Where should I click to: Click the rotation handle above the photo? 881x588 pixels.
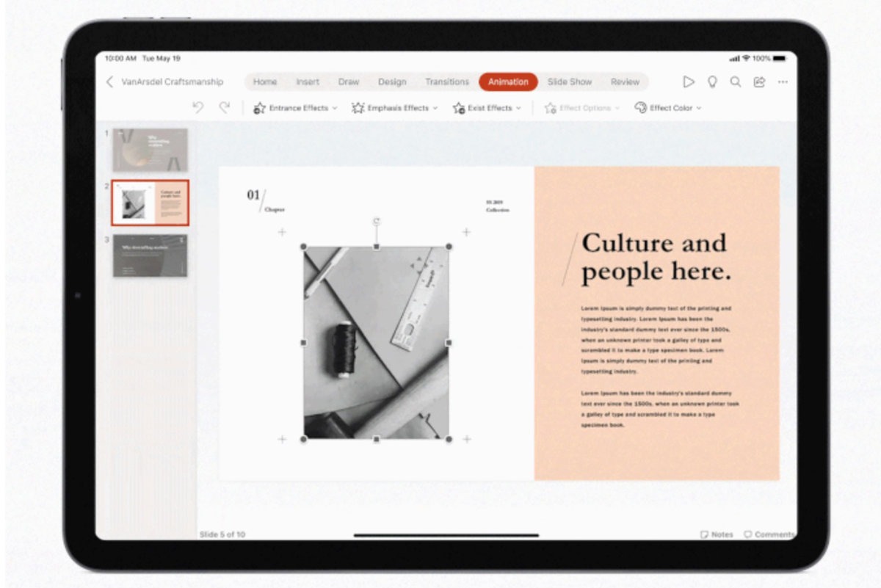377,222
